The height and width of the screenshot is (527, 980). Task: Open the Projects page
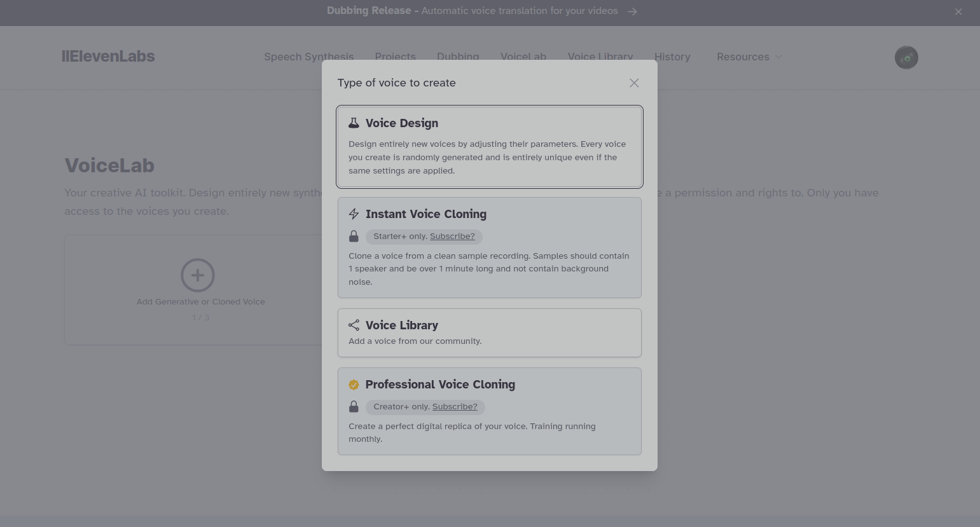(395, 57)
